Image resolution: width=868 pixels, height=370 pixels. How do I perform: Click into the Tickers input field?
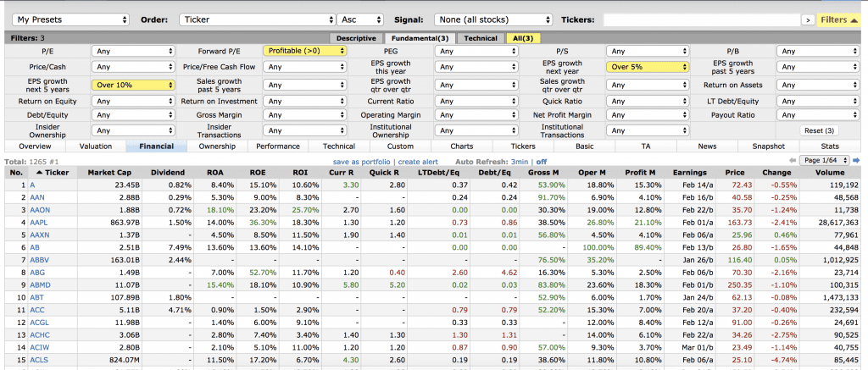point(701,19)
